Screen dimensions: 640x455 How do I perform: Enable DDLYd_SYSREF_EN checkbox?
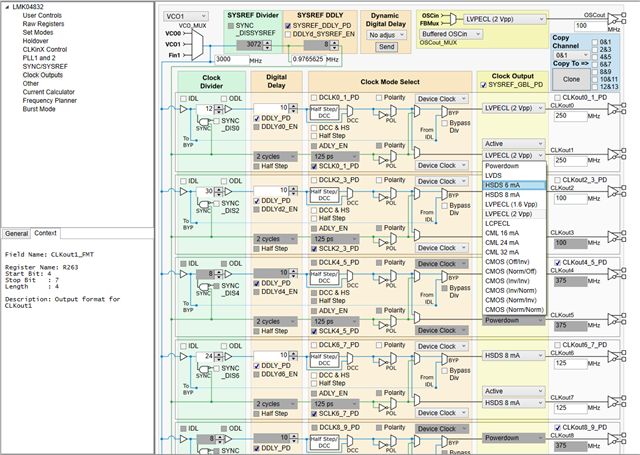[288, 34]
